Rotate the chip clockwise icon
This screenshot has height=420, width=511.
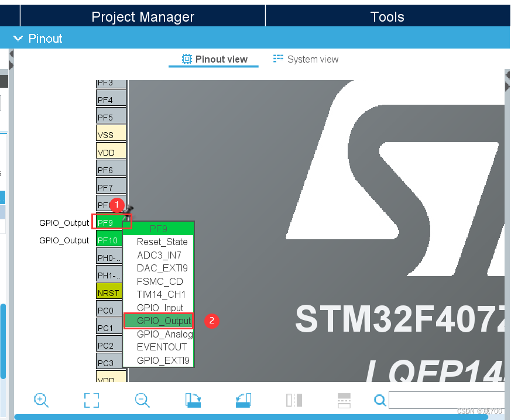[x=193, y=400]
